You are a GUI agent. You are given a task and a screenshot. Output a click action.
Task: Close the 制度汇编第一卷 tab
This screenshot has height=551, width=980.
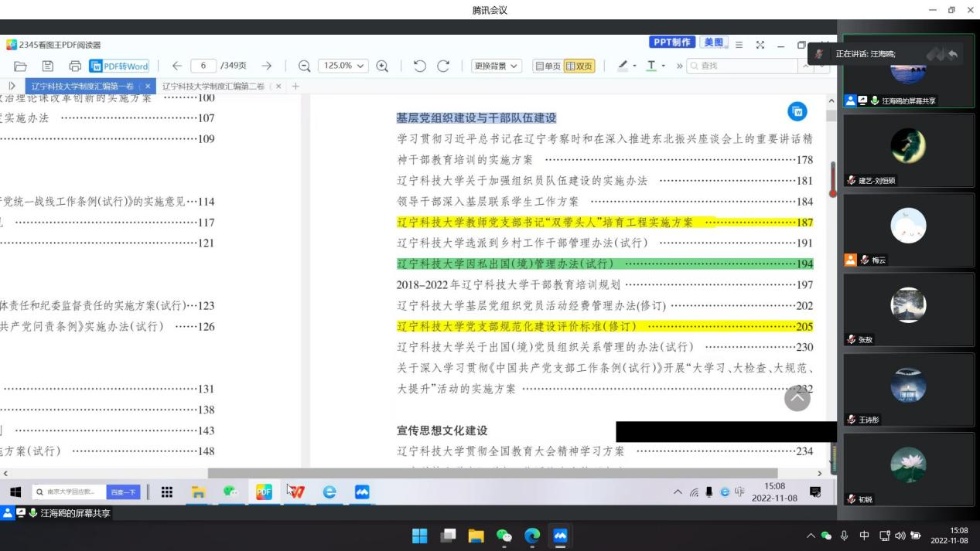pos(148,87)
